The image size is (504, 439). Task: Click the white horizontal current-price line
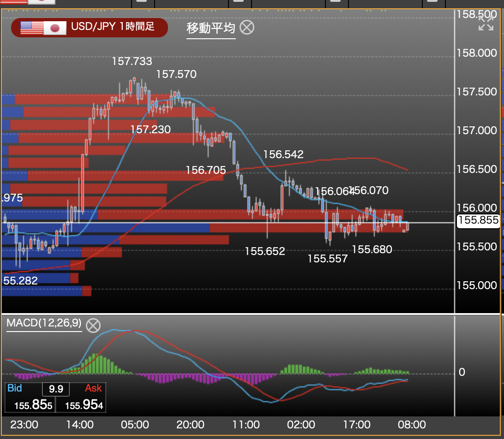coord(277,223)
